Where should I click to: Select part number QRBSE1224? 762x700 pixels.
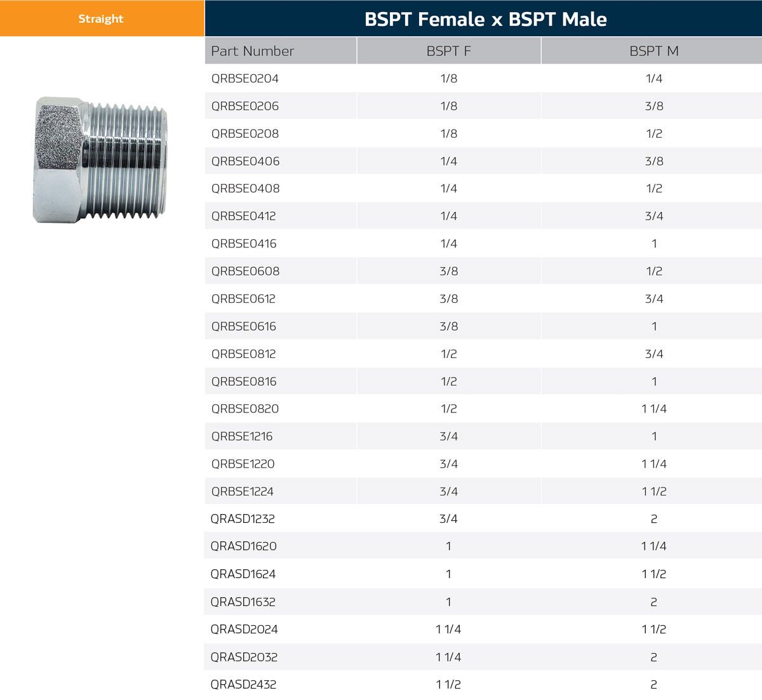243,491
